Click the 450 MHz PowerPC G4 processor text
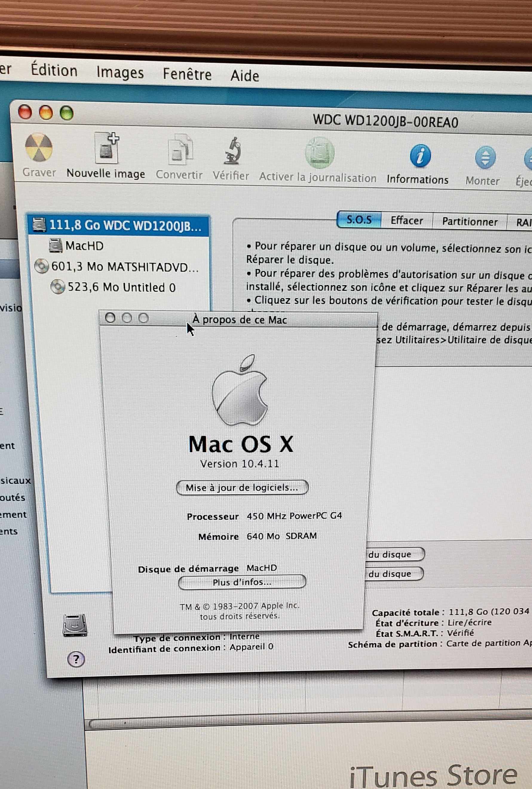Screen dimensions: 532x789 (x=295, y=516)
